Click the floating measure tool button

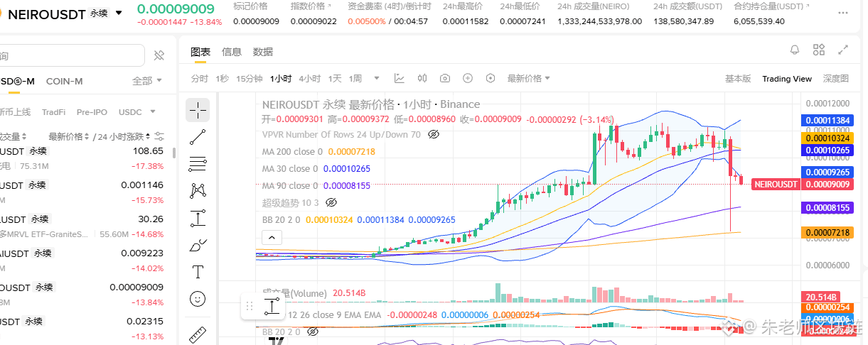pyautogui.click(x=272, y=307)
